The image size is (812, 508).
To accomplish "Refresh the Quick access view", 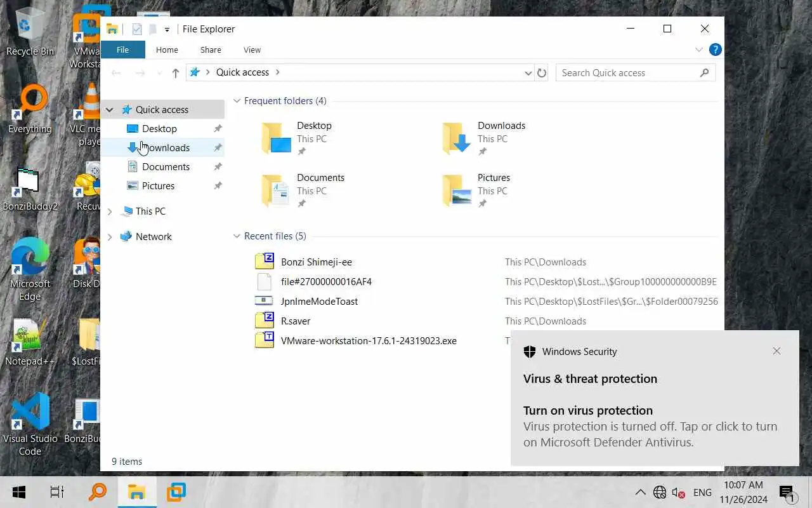I will 542,73.
